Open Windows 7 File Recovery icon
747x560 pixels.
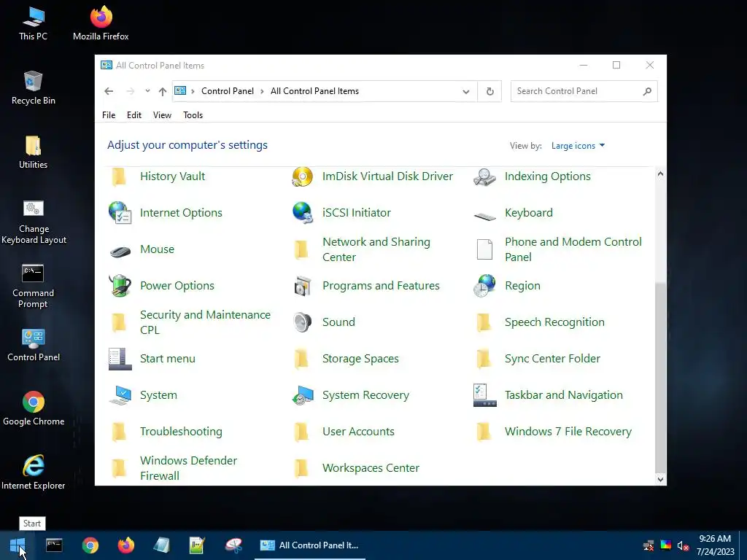point(484,432)
